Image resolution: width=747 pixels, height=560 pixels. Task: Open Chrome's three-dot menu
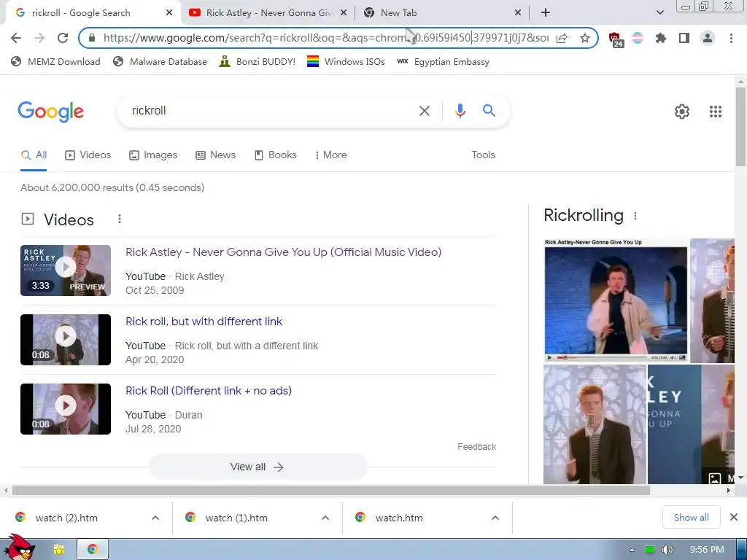point(731,38)
